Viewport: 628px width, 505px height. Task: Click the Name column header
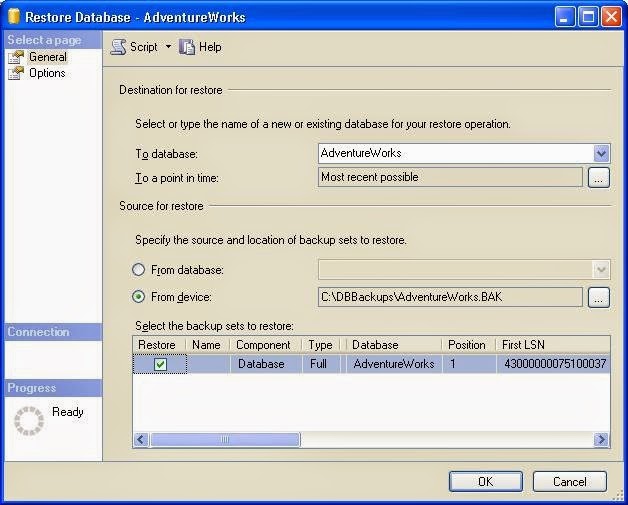[x=207, y=345]
